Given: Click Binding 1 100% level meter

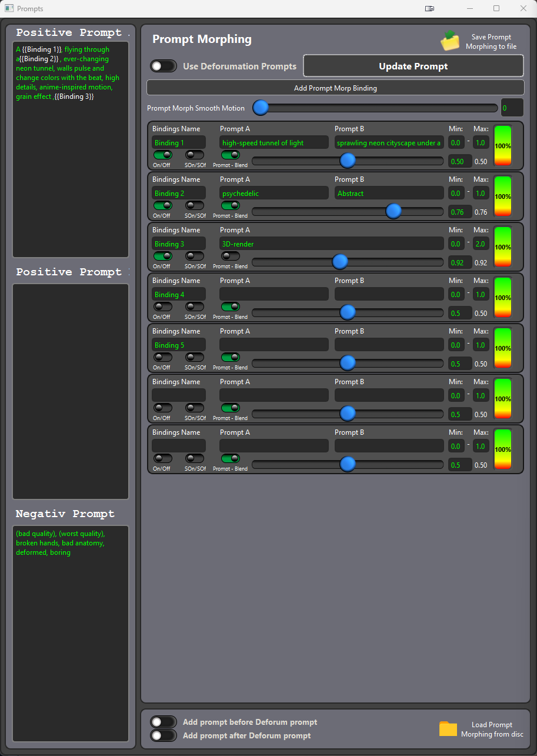Looking at the screenshot, I should point(502,145).
